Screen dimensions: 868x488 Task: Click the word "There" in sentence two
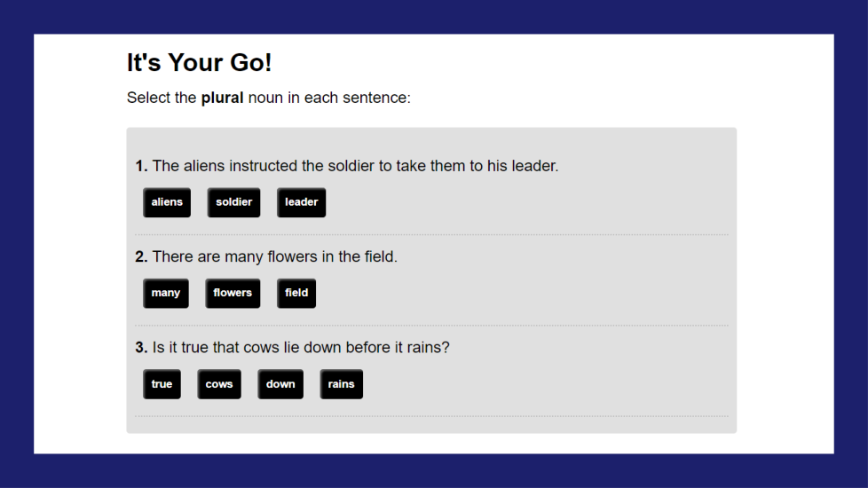(x=172, y=257)
